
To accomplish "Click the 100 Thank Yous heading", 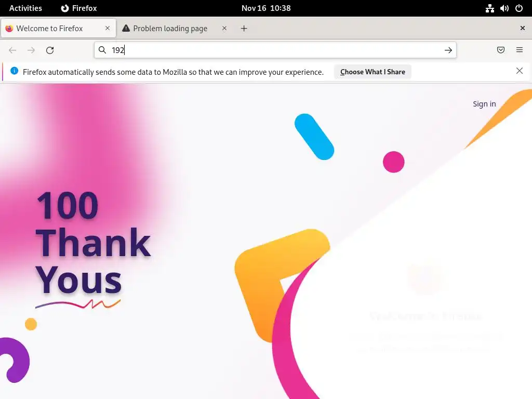I will click(x=93, y=243).
